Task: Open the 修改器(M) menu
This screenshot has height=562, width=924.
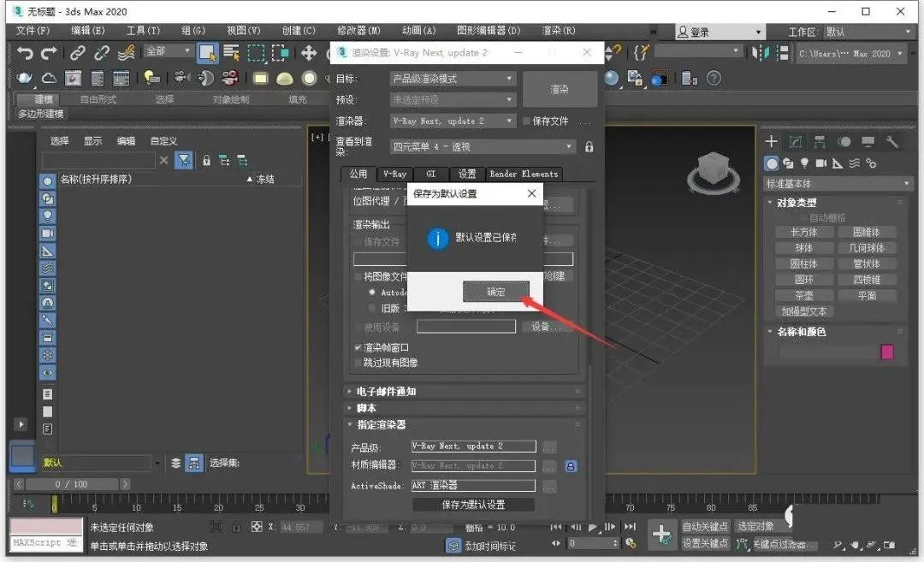Action: [358, 31]
